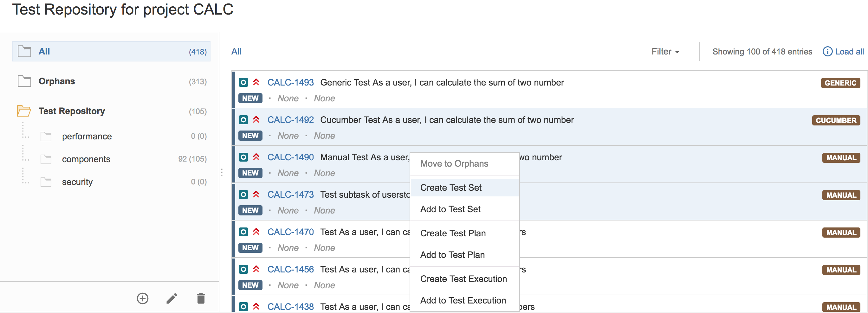The height and width of the screenshot is (313, 868).
Task: Click the priority arrow icon of CALC-1456
Action: (256, 269)
